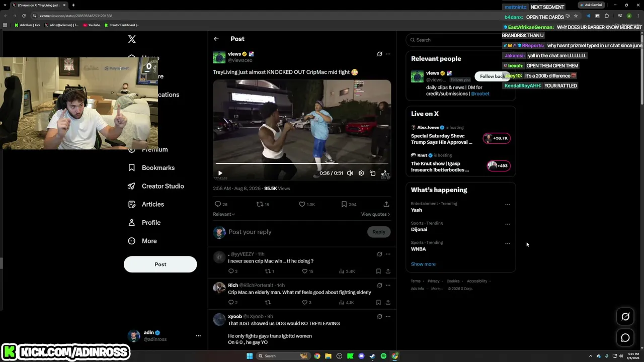
Task: Open more options for WNBA trend
Action: coord(507,244)
